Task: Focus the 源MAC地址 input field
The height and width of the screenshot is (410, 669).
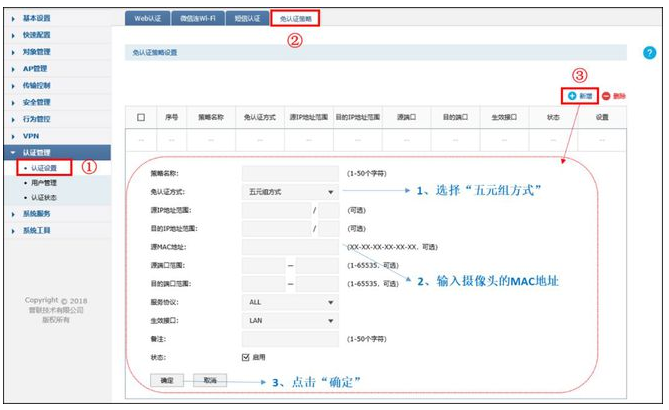Action: pos(290,247)
